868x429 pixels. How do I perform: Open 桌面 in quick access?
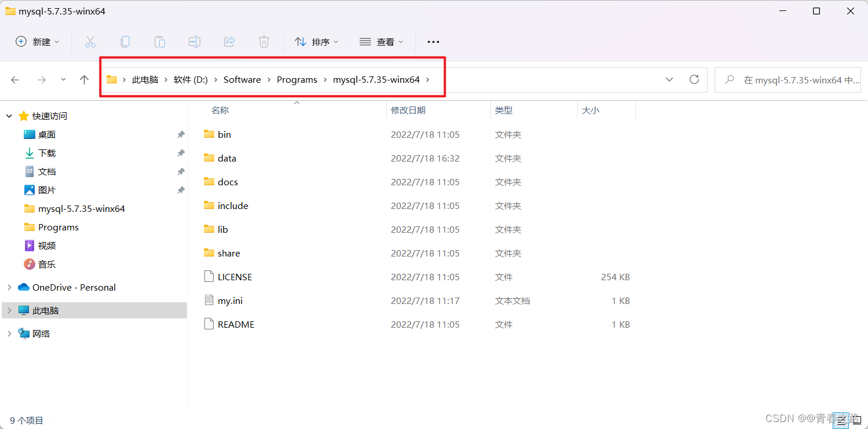click(47, 134)
